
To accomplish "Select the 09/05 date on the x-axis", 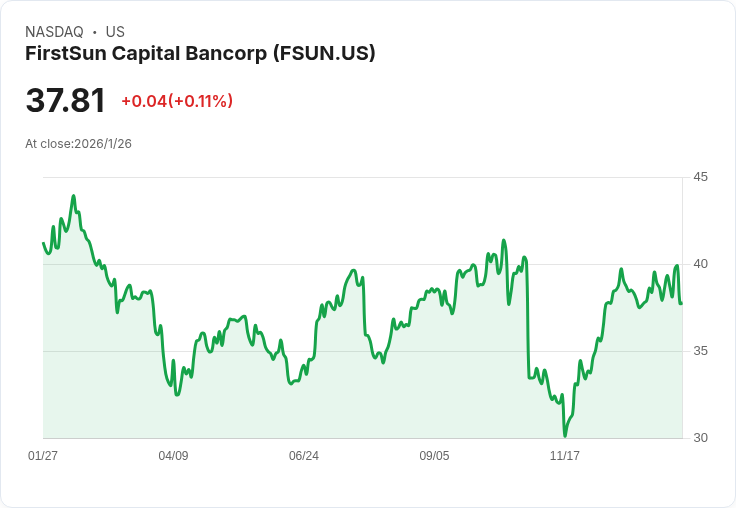I will pyautogui.click(x=434, y=456).
